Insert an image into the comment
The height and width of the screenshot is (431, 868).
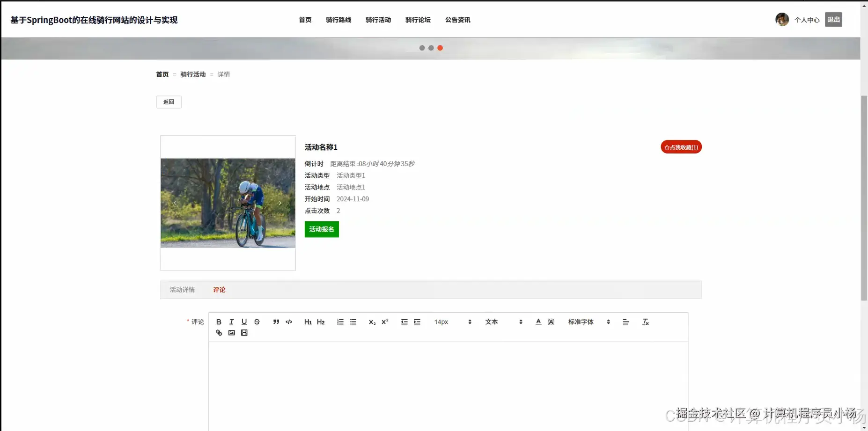pos(231,333)
